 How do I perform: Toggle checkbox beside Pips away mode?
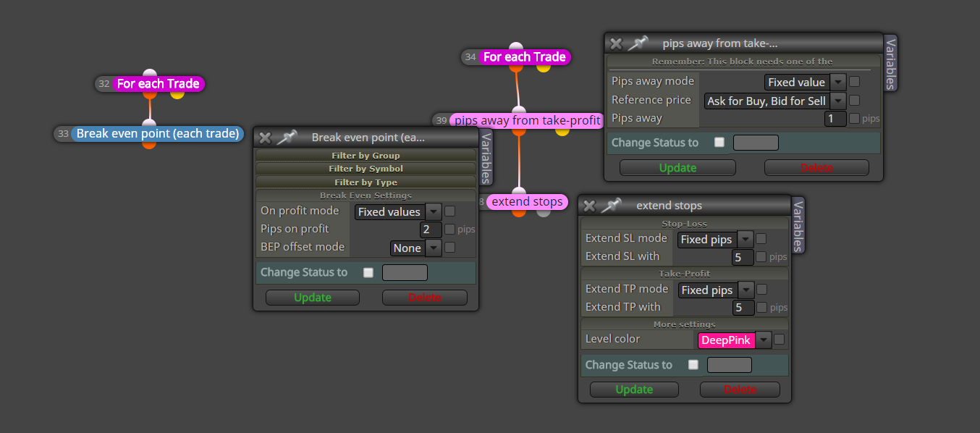point(855,82)
